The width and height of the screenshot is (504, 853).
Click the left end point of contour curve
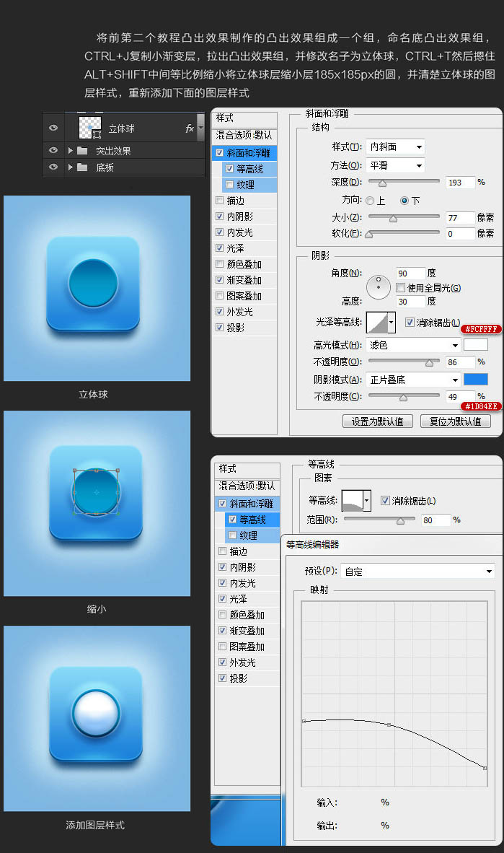[x=304, y=722]
